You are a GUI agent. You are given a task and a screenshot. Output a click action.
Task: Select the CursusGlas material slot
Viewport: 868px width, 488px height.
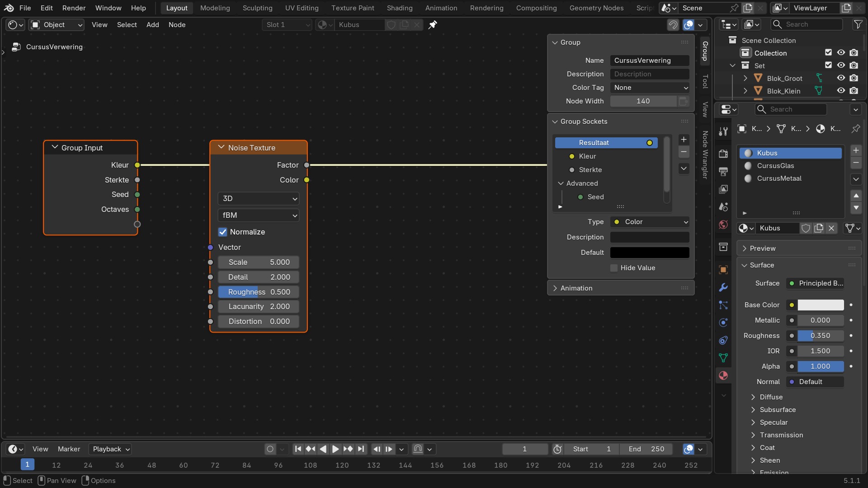[x=791, y=166]
